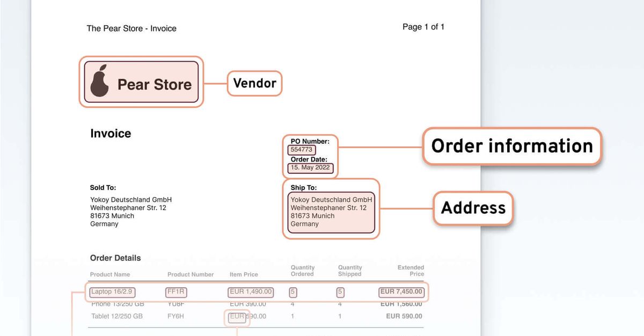Select "Yokoy Deutschland GmbH" under Sold To
644x336 pixels.
[131, 200]
